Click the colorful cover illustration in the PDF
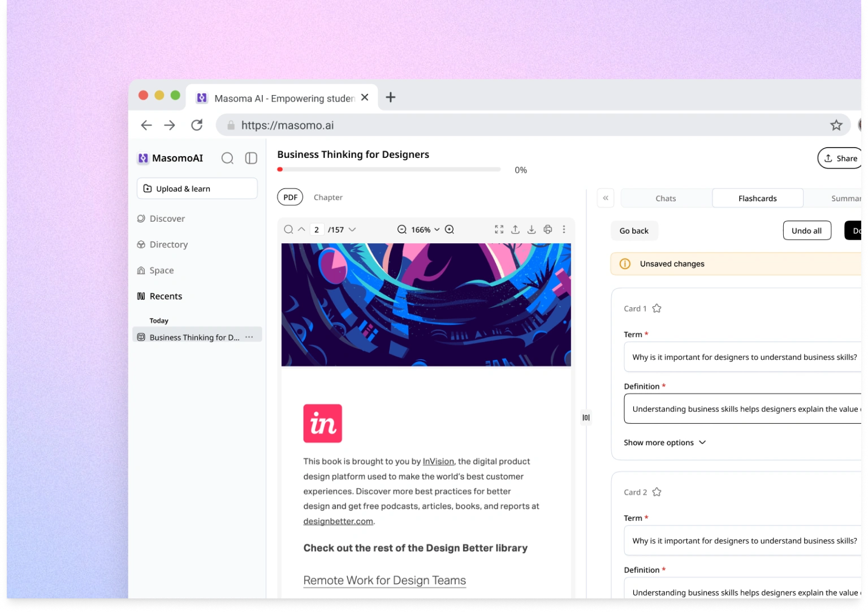Screen dimensions: 868x612 click(x=426, y=305)
